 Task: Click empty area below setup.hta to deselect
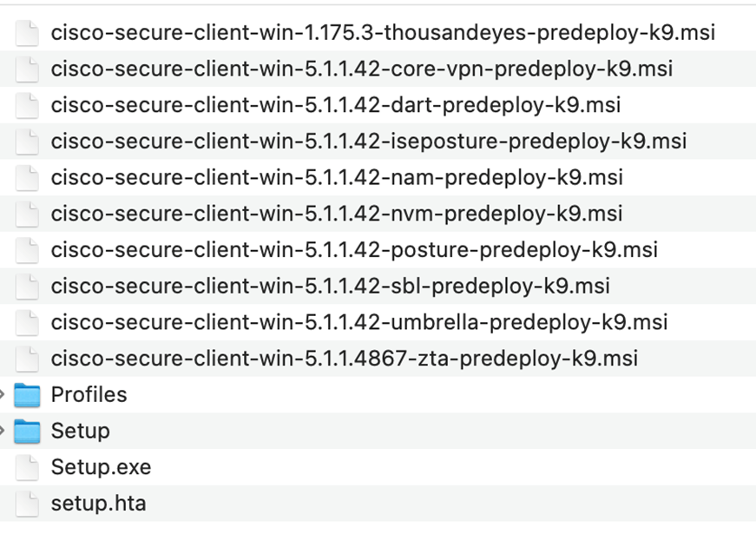378,538
